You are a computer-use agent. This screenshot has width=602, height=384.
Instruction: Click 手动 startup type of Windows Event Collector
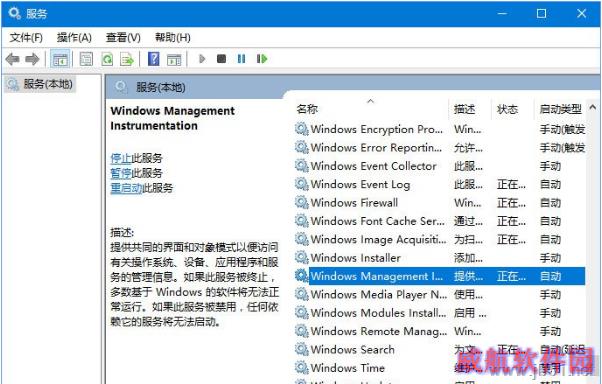551,166
